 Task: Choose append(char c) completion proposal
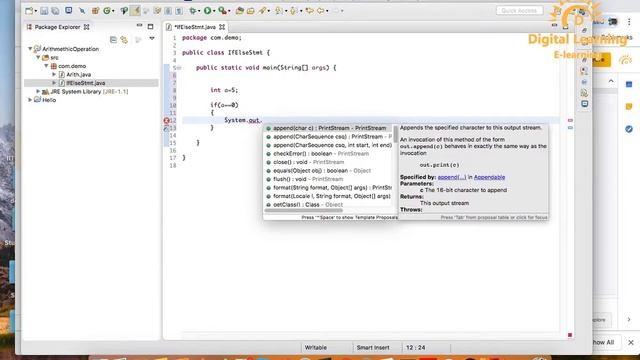click(329, 128)
